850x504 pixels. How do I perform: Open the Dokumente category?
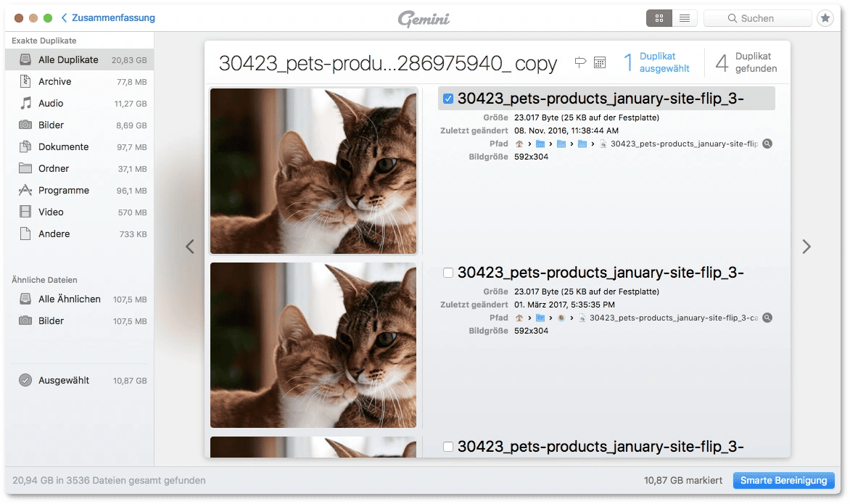79,146
